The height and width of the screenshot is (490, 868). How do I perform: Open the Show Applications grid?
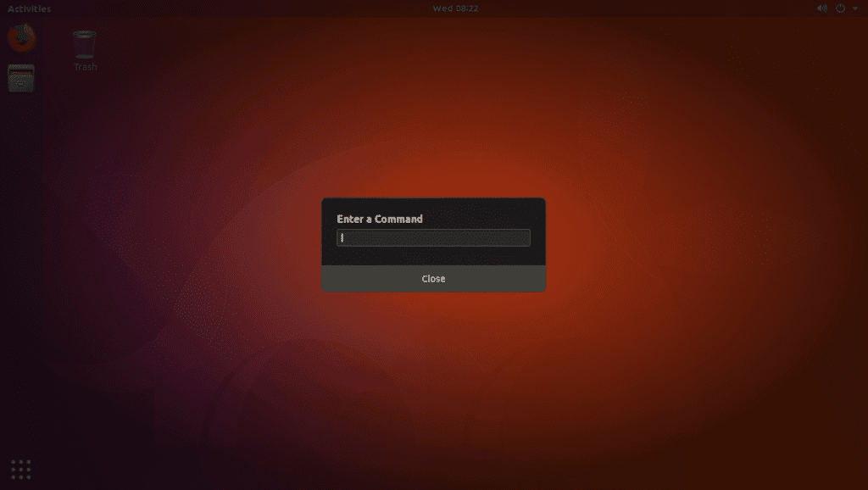click(x=21, y=469)
